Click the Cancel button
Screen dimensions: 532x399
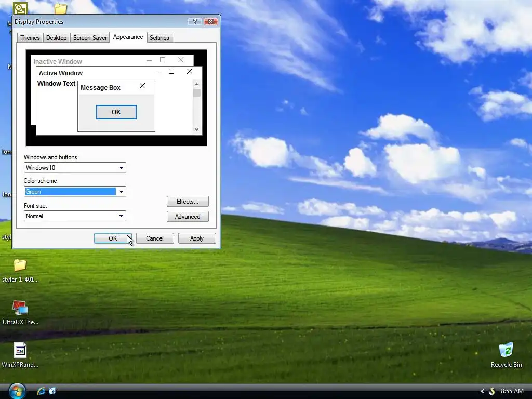tap(155, 238)
